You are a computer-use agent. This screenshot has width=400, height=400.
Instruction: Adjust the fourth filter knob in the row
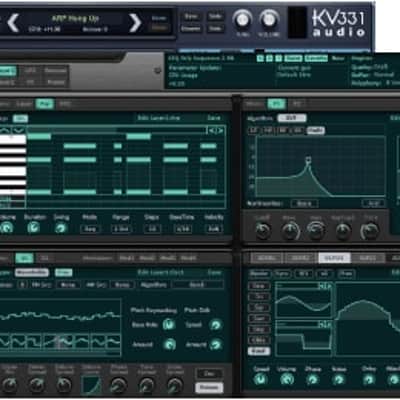click(x=343, y=230)
